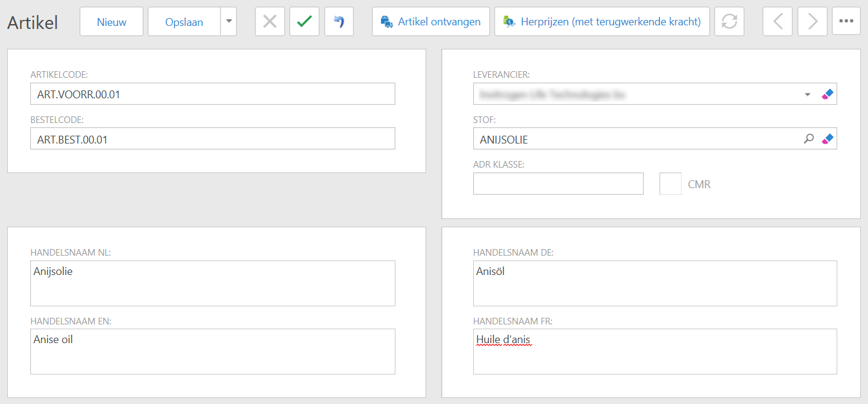The height and width of the screenshot is (404, 868).
Task: Go to previous article with left chevron
Action: click(x=778, y=22)
